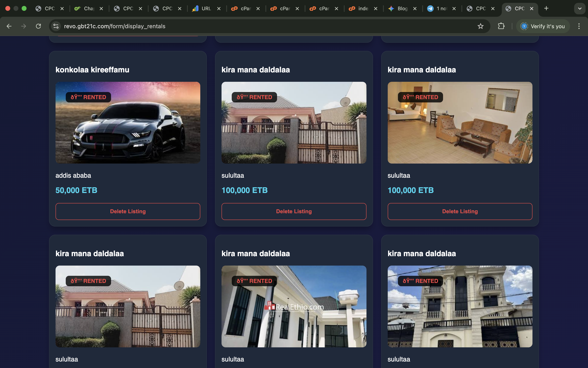Click the URL tab chart icon
This screenshot has width=588, height=368.
click(195, 9)
